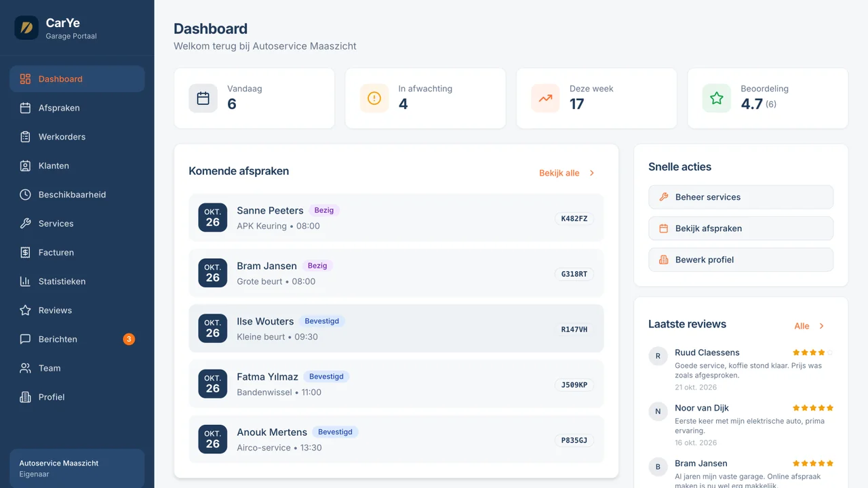Click the Autoservice Maaszicht Eigenaar account card

click(x=77, y=468)
